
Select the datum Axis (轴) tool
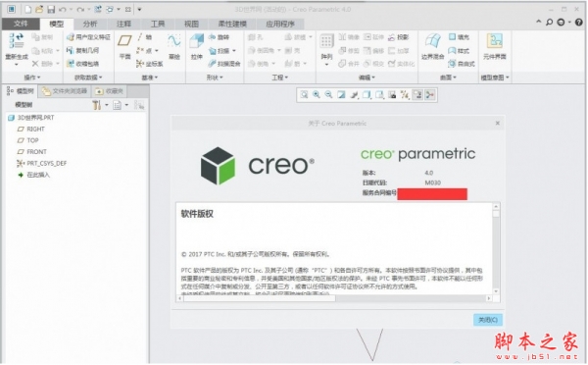[x=145, y=37]
